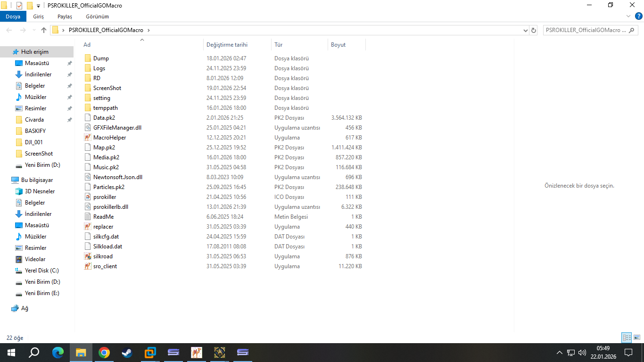Select Yeni Birim (E:) in the navigation pane
Screen dimensions: 644x362
(x=42, y=293)
